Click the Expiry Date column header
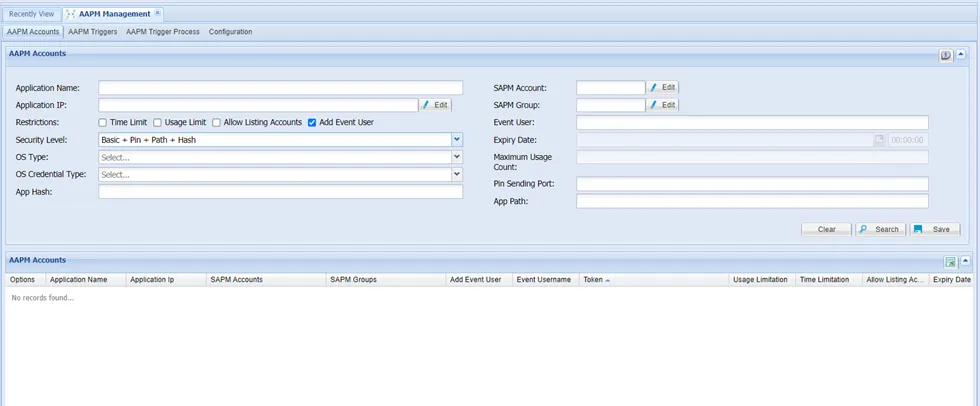The width and height of the screenshot is (980, 406). click(952, 280)
